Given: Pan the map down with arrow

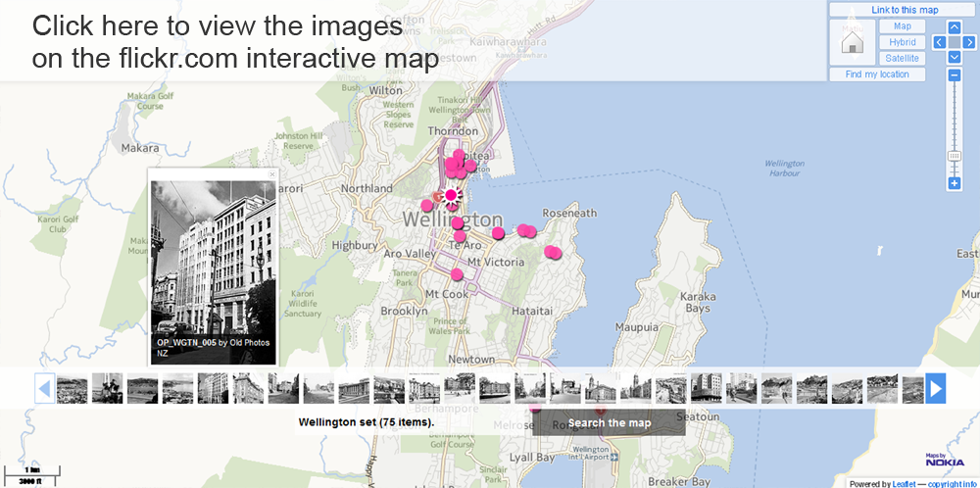Looking at the screenshot, I should pyautogui.click(x=955, y=58).
